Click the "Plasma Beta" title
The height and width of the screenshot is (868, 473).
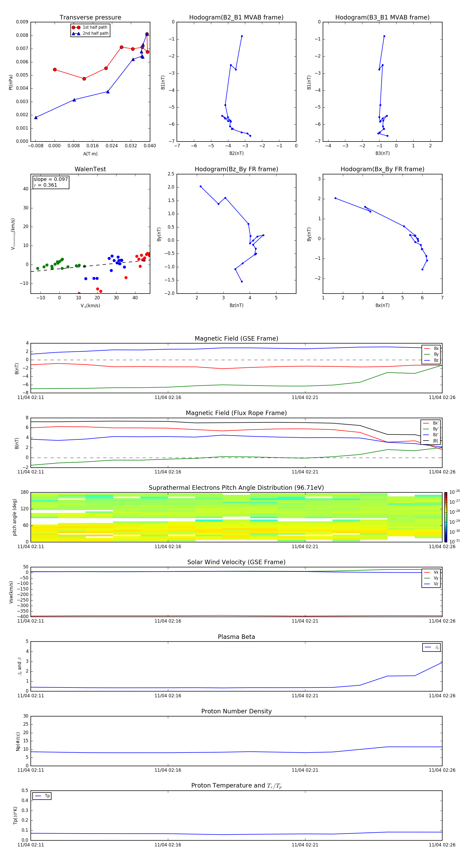236,637
